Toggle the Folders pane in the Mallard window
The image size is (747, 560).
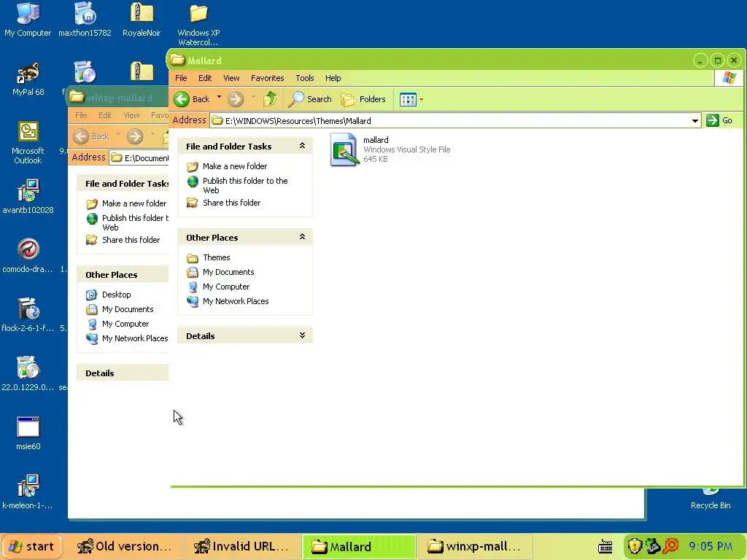coord(363,99)
